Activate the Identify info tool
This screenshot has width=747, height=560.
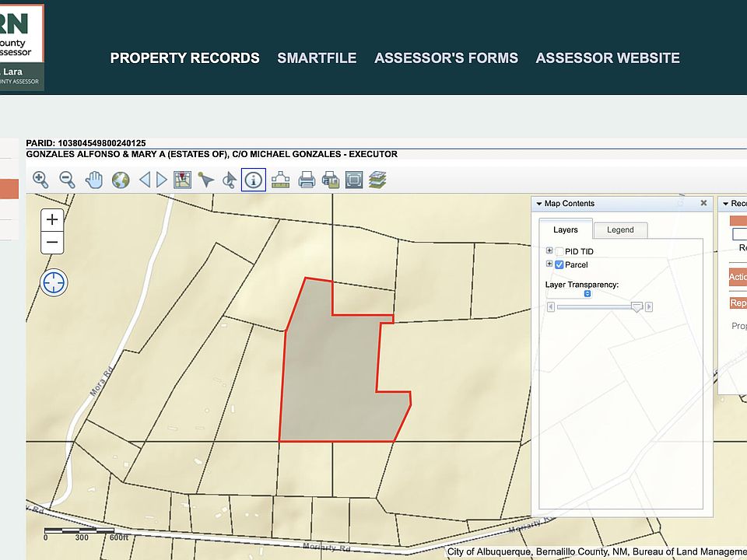click(x=254, y=180)
